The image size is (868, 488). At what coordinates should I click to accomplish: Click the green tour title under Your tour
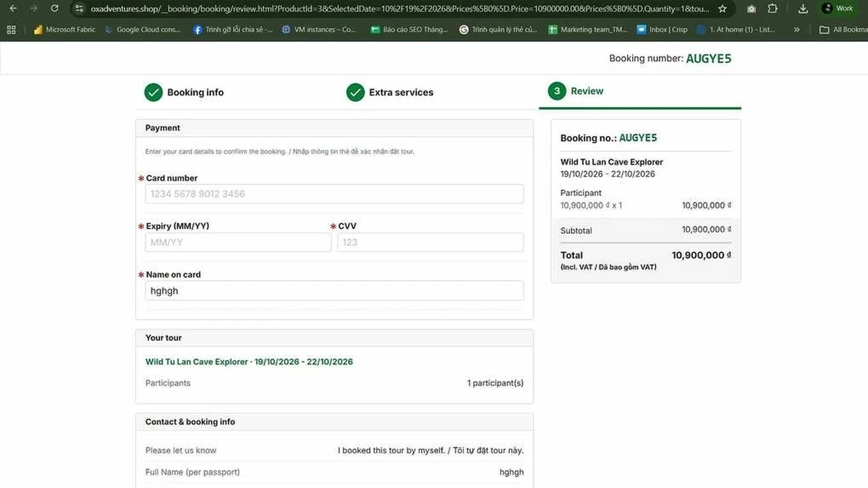249,361
